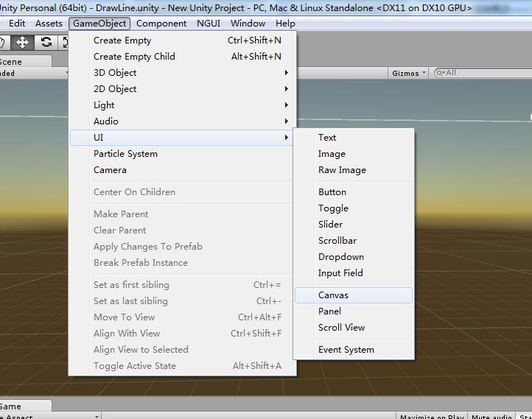This screenshot has width=532, height=419.
Task: Expand the Audio submenu
Action: [183, 122]
